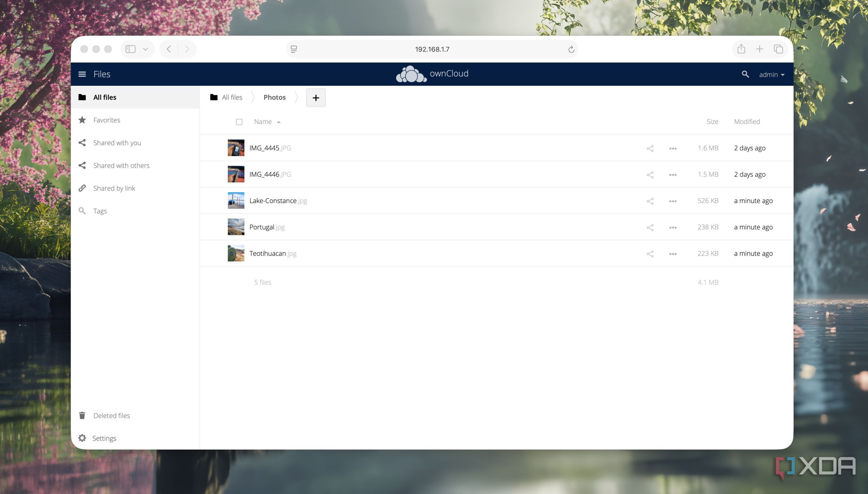
Task: Share the IMG_4446.JPG file
Action: click(x=650, y=175)
